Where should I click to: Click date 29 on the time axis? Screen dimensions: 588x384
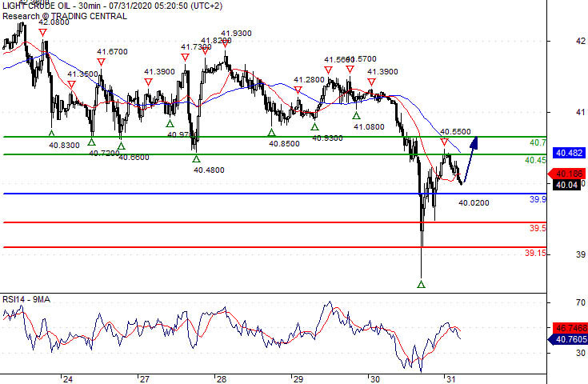pos(298,379)
